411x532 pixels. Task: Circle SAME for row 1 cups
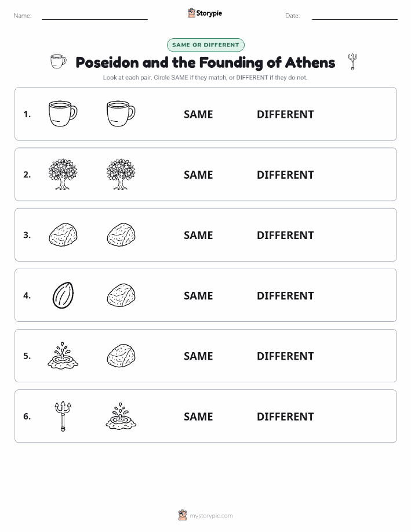(198, 114)
